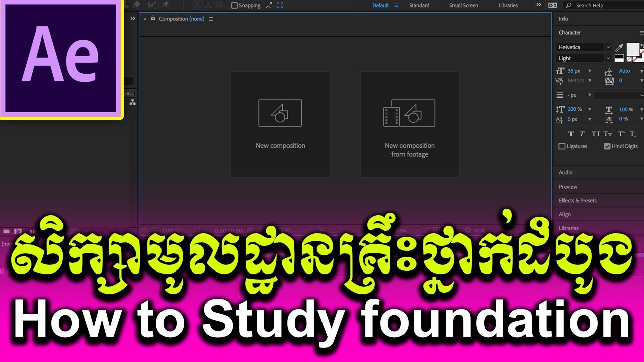The image size is (644, 362).
Task: Click the baseline shift icon
Action: (x=559, y=119)
